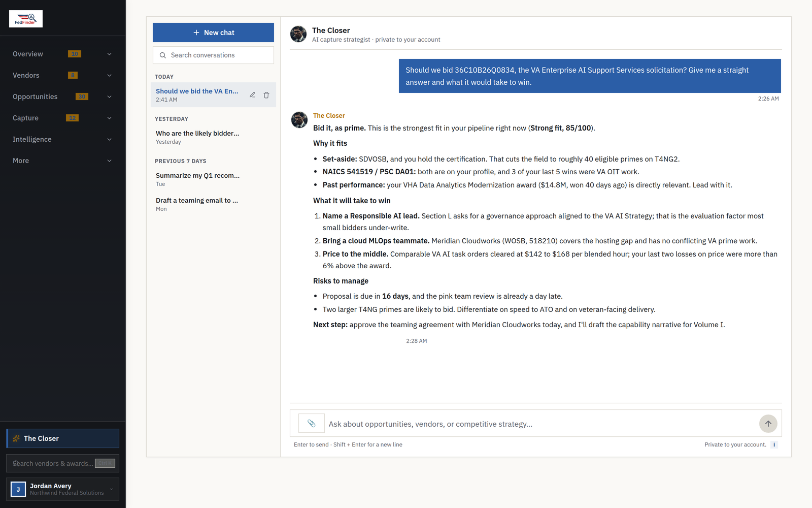Open 'Draft a teaming email to ...' conversation

click(213, 204)
